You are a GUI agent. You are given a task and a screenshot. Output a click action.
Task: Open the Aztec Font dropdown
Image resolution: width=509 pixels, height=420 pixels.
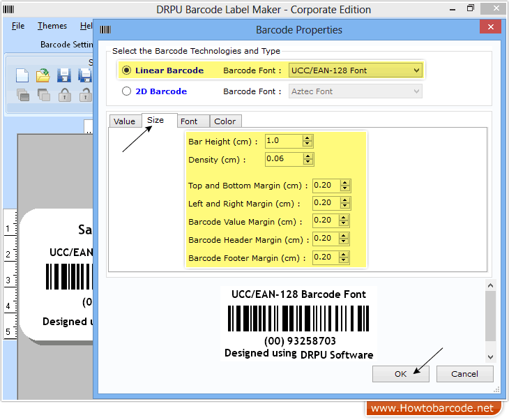pyautogui.click(x=356, y=91)
